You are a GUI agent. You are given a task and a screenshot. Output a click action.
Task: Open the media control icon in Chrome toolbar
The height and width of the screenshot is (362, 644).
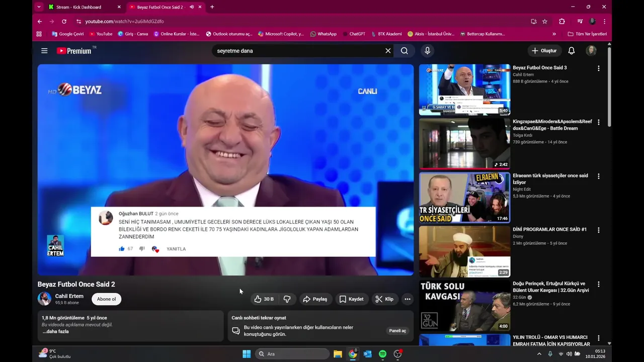pos(580,22)
